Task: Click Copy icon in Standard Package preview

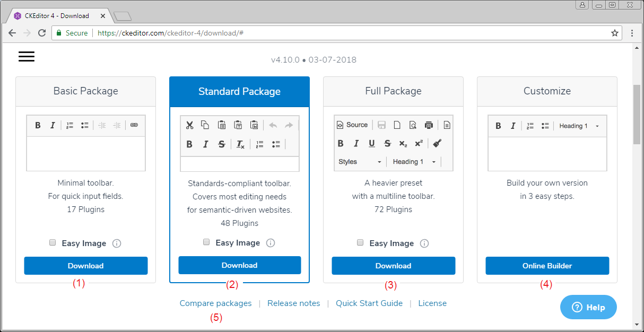Action: coord(205,125)
